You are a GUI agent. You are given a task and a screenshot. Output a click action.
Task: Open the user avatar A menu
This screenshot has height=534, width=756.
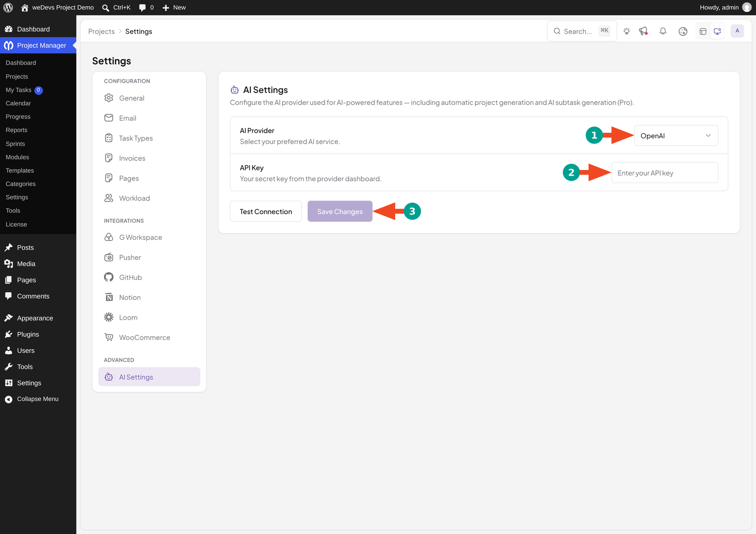pos(737,31)
